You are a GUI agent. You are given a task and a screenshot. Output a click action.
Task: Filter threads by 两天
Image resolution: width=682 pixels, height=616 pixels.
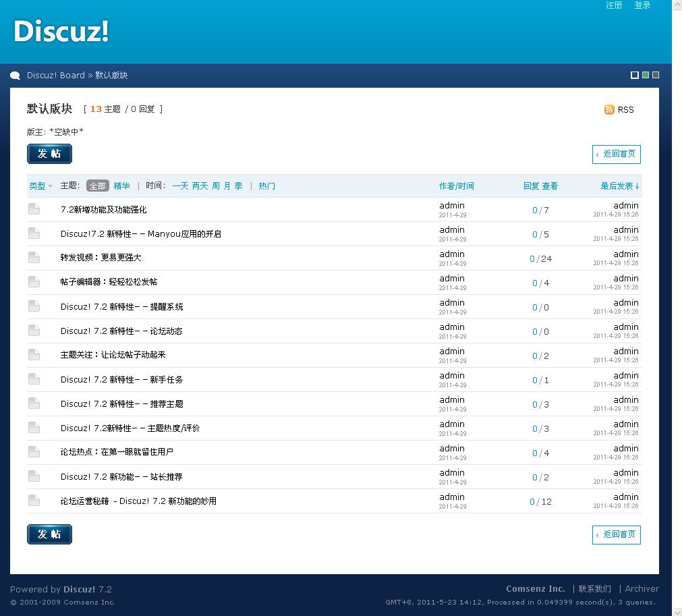point(200,186)
